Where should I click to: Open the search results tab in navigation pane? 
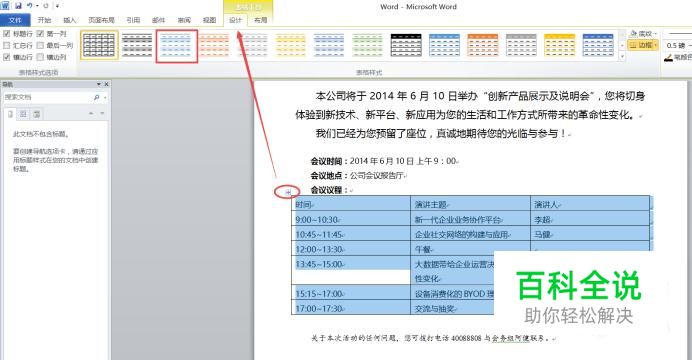[37, 114]
